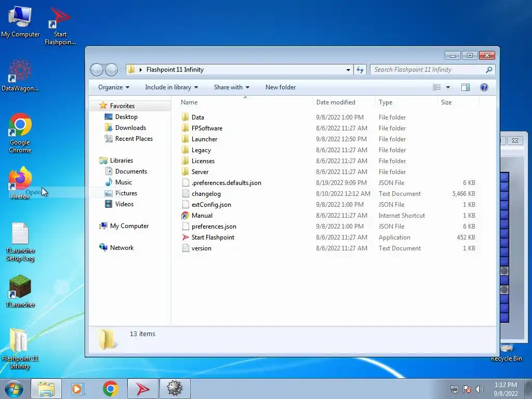Open the My Computer desktop icon
The image size is (532, 399).
tap(20, 21)
